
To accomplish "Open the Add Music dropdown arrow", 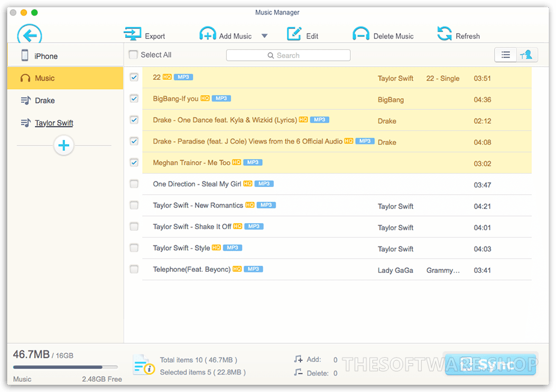I will click(265, 36).
